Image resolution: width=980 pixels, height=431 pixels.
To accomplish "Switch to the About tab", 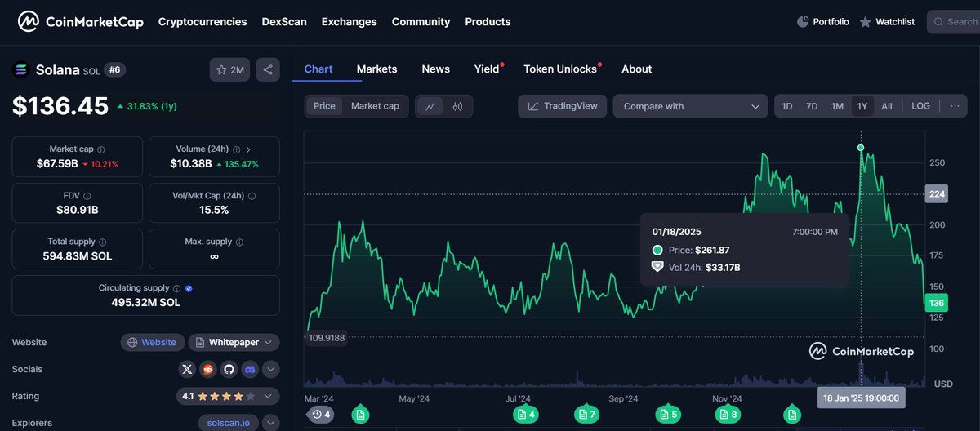I will (x=637, y=69).
